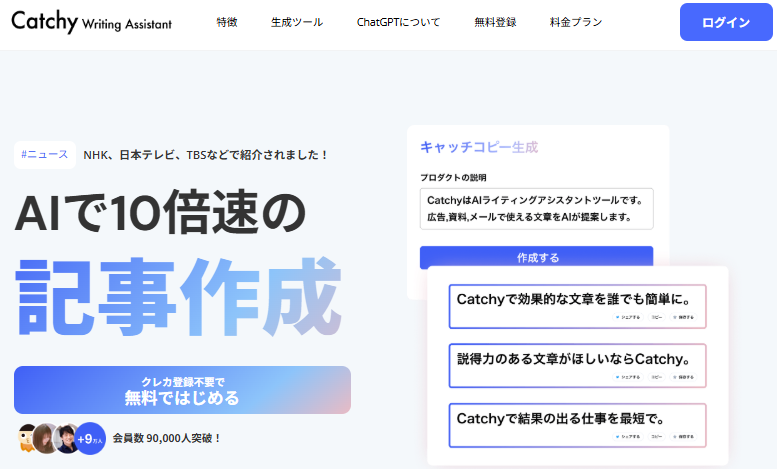Image resolution: width=777 pixels, height=469 pixels.
Task: Share the 'Catchyで効果的な文章' catchphrase
Action: (x=628, y=318)
